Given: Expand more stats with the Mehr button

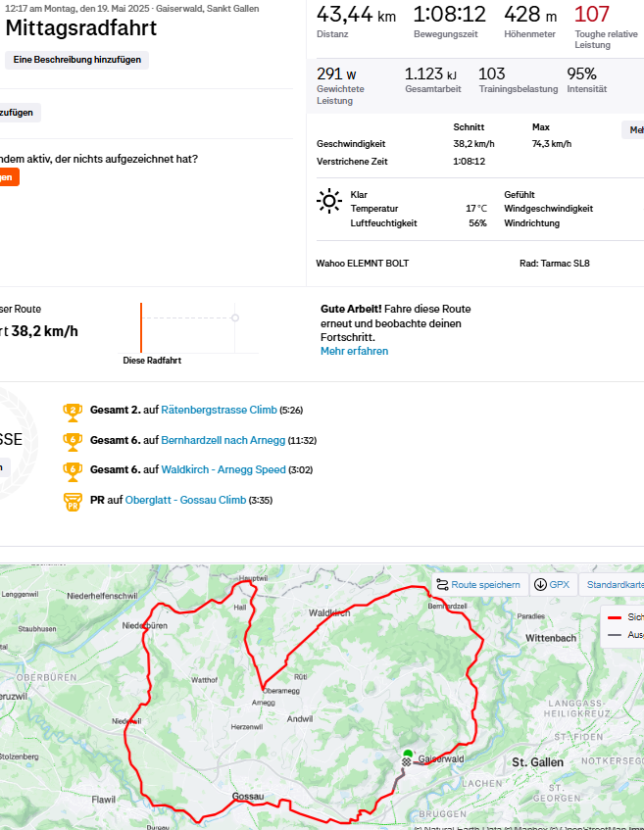Looking at the screenshot, I should (x=633, y=130).
